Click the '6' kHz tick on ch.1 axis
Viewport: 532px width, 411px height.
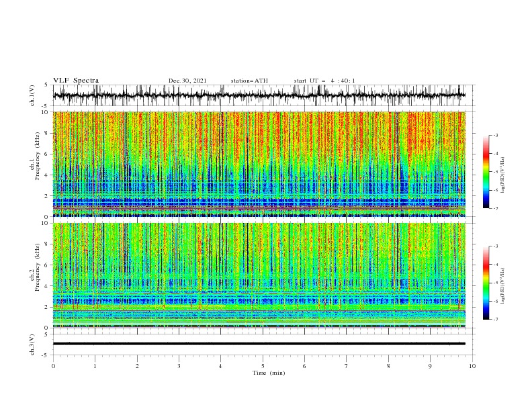click(48, 154)
